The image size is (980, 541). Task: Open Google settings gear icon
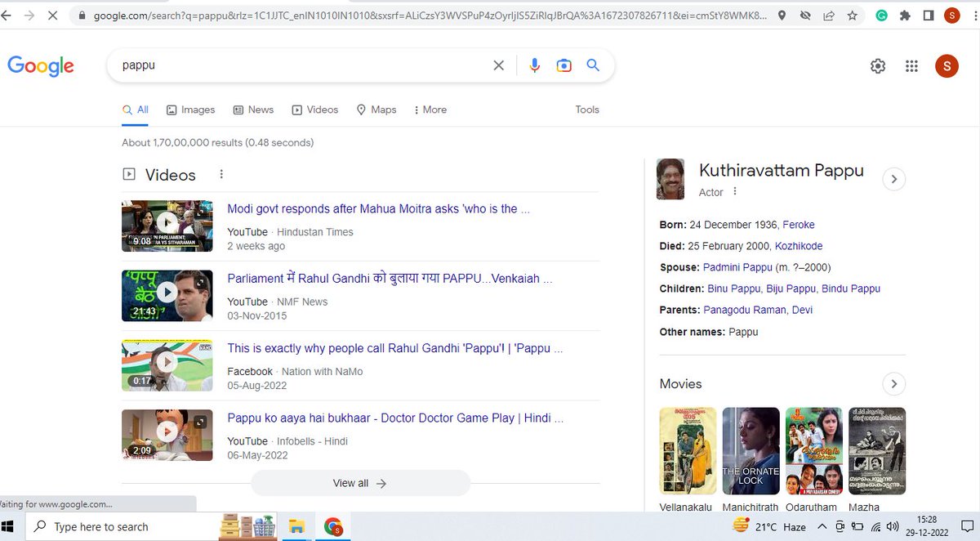click(x=878, y=66)
